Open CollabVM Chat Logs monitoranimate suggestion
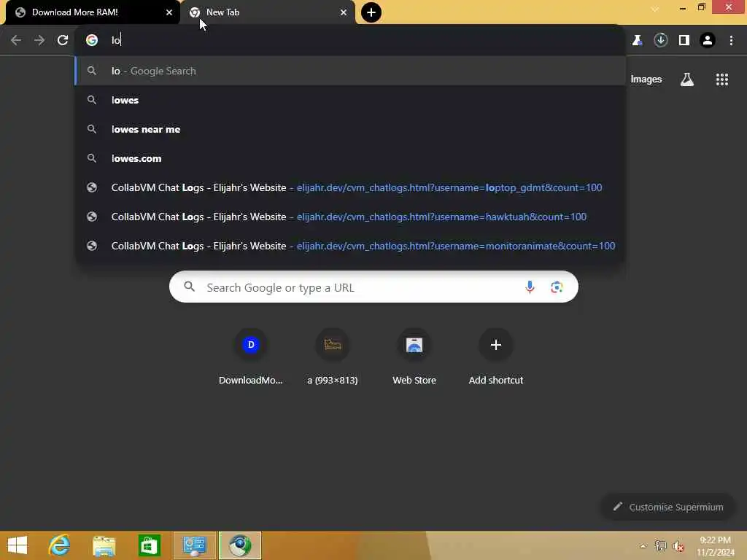The image size is (747, 560). click(x=350, y=246)
